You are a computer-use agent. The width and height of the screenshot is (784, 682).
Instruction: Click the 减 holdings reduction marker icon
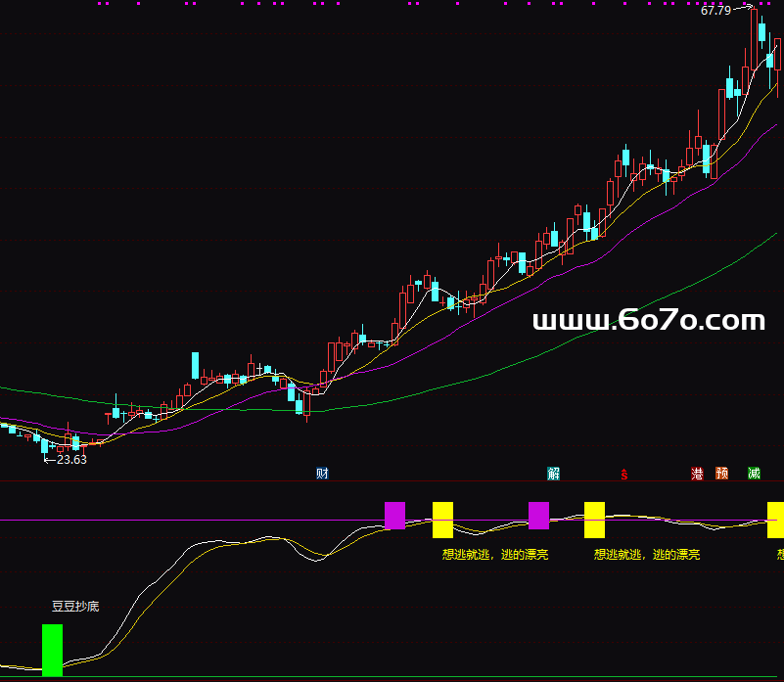[x=754, y=474]
